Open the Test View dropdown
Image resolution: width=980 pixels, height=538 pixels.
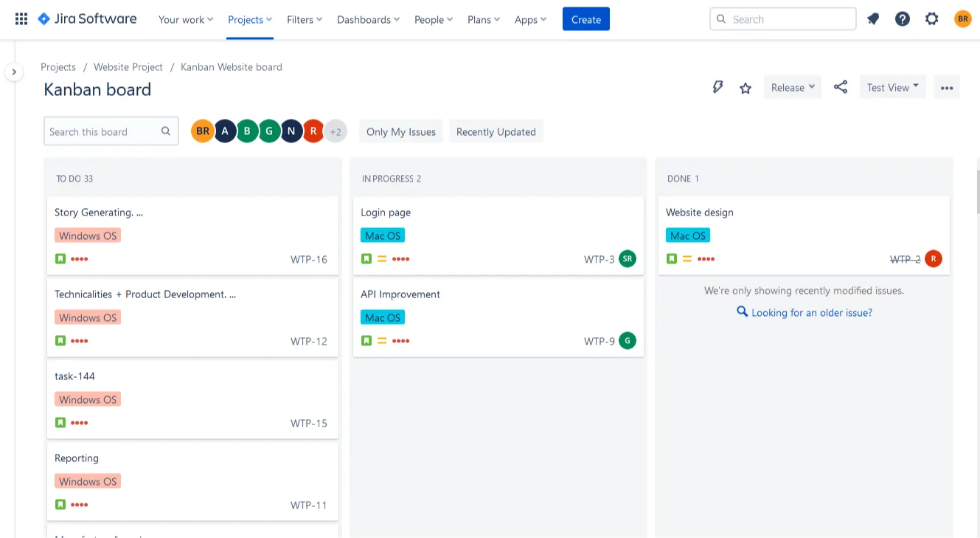point(892,86)
